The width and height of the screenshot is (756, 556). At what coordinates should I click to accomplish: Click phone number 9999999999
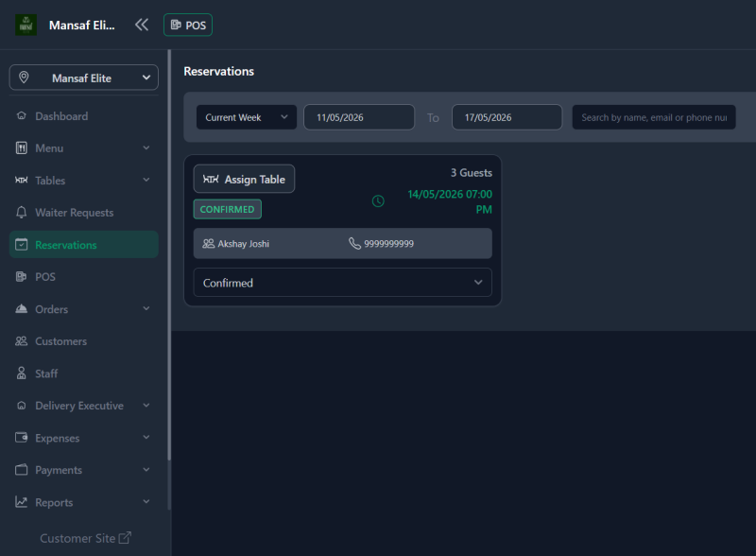[388, 244]
